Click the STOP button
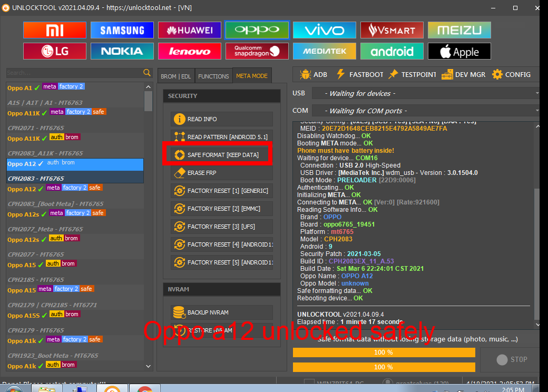 tap(510, 359)
